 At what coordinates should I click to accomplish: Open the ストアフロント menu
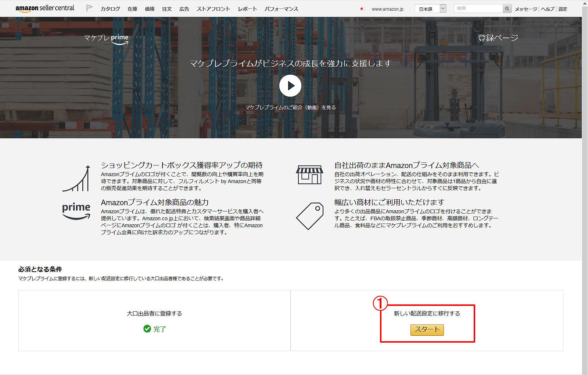coord(214,9)
